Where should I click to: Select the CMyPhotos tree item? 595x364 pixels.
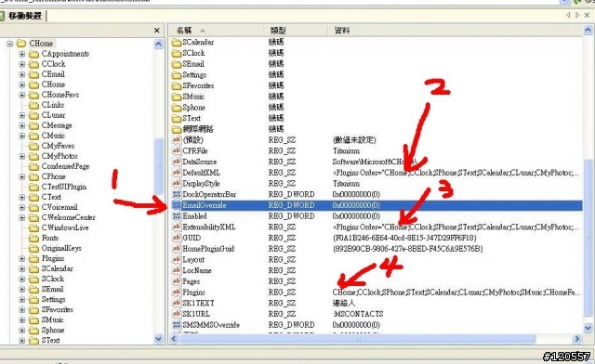click(x=59, y=156)
